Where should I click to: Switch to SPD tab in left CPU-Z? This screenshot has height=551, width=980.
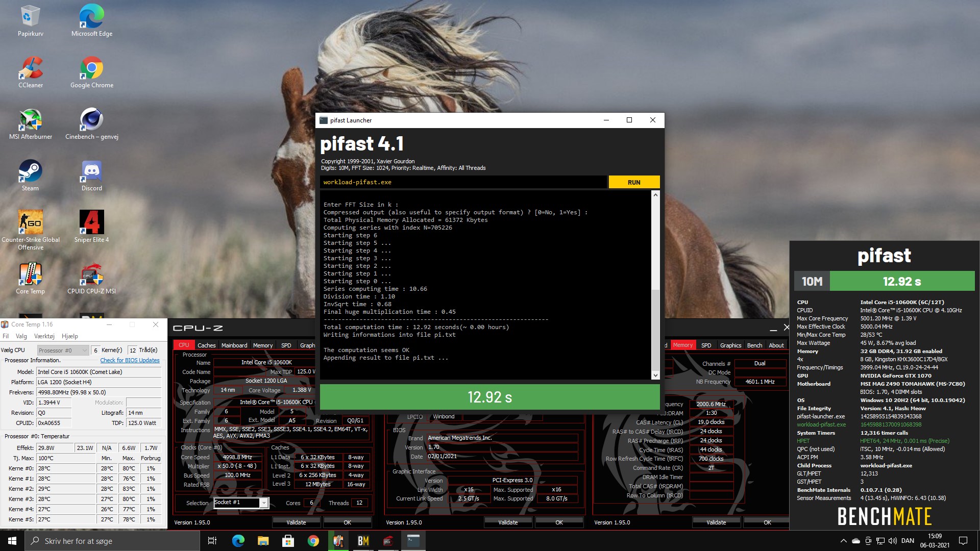[x=286, y=345]
